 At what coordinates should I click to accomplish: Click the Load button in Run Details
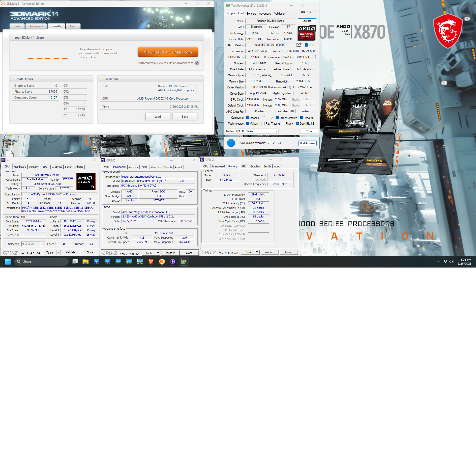(158, 117)
